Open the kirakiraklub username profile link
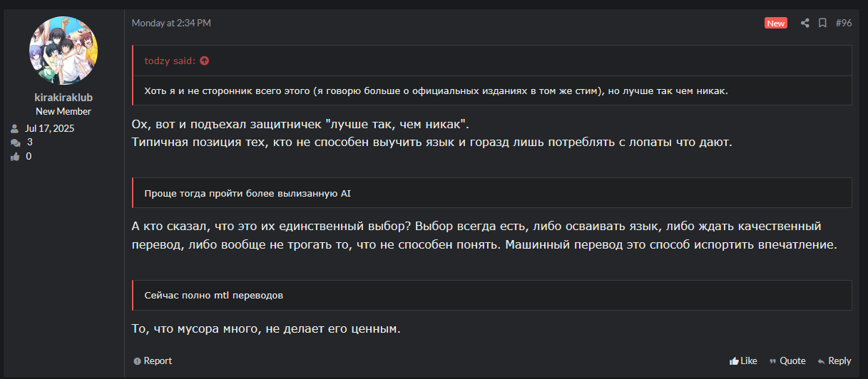The image size is (868, 379). 63,97
